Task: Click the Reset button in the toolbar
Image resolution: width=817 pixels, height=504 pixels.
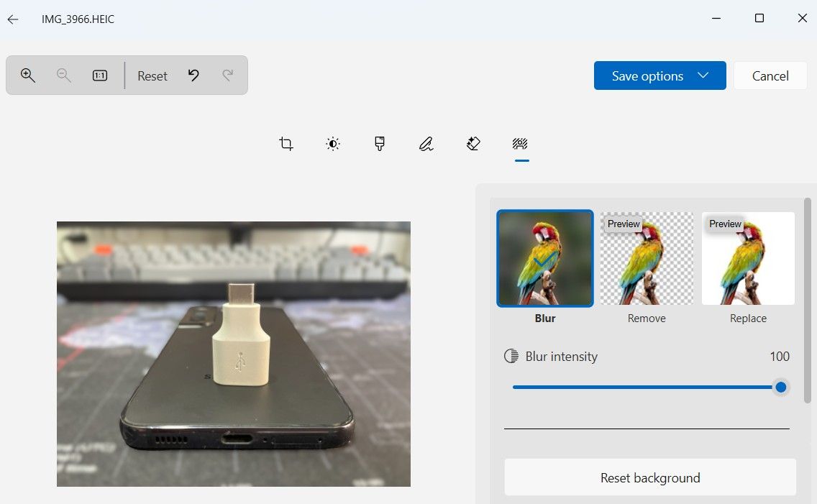Action: pyautogui.click(x=152, y=75)
